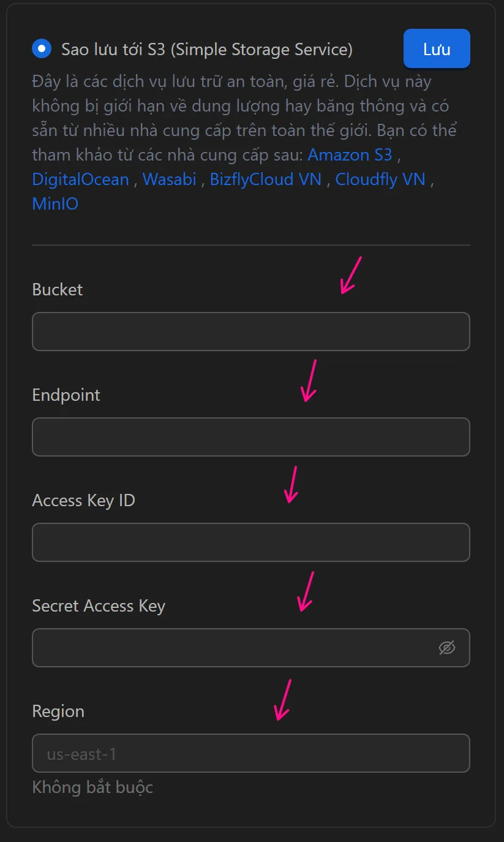Click the Secret Access Key label
504x842 pixels.
(99, 605)
